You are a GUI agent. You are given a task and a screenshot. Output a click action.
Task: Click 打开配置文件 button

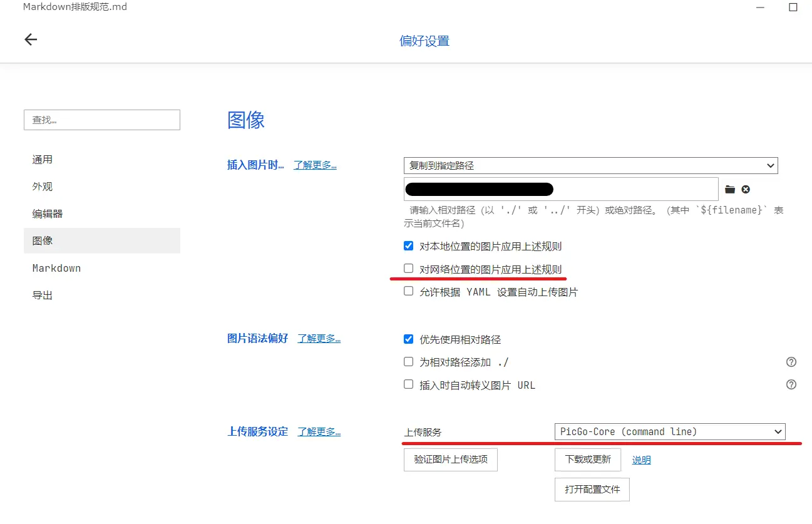(x=592, y=490)
